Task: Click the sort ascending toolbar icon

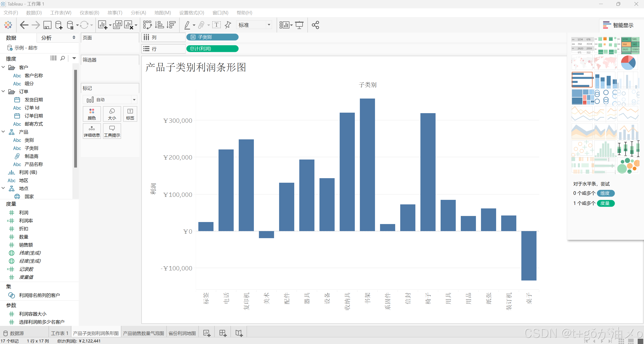Action: pyautogui.click(x=159, y=25)
